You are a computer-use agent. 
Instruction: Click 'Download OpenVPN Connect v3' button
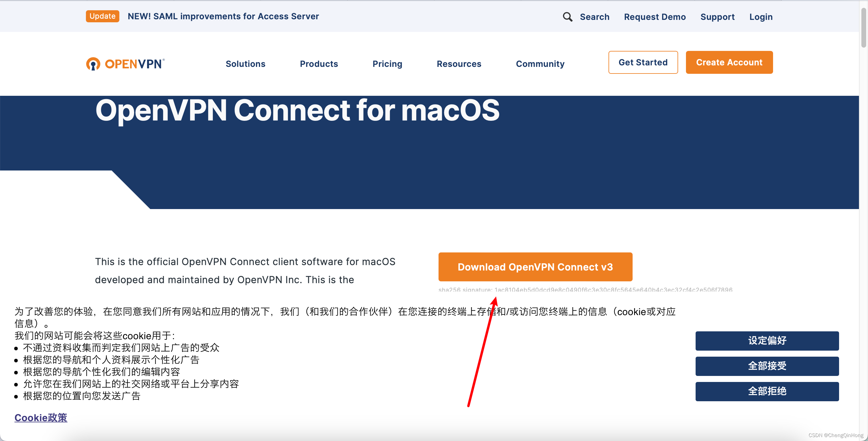(536, 267)
